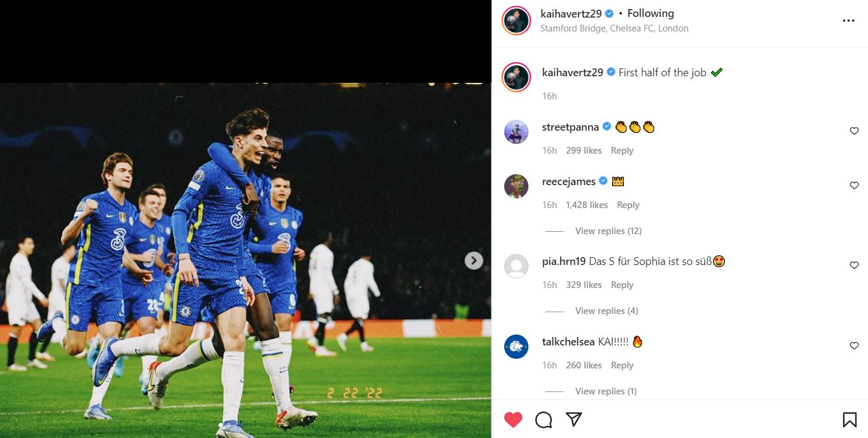The height and width of the screenshot is (438, 868).
Task: Open kaihavertz29 profile picture in header
Action: tap(516, 21)
